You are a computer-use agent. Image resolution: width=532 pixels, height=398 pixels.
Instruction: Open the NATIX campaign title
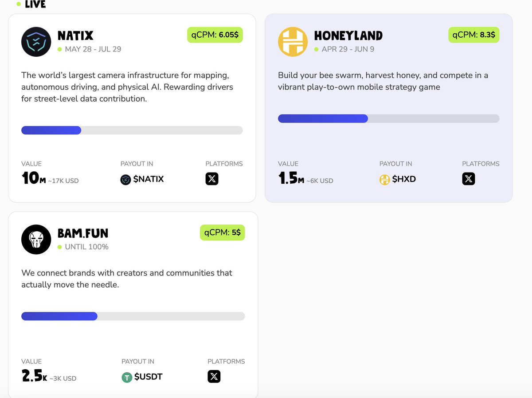[x=75, y=35]
